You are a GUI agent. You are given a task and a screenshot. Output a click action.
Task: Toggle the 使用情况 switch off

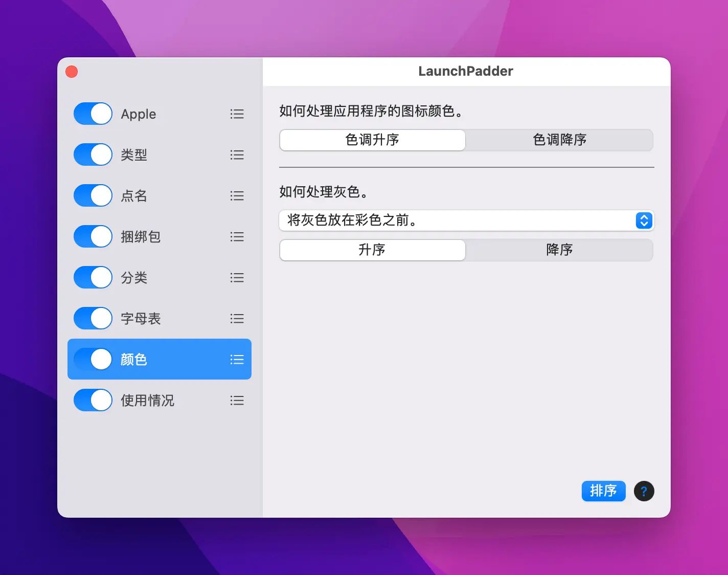coord(93,400)
